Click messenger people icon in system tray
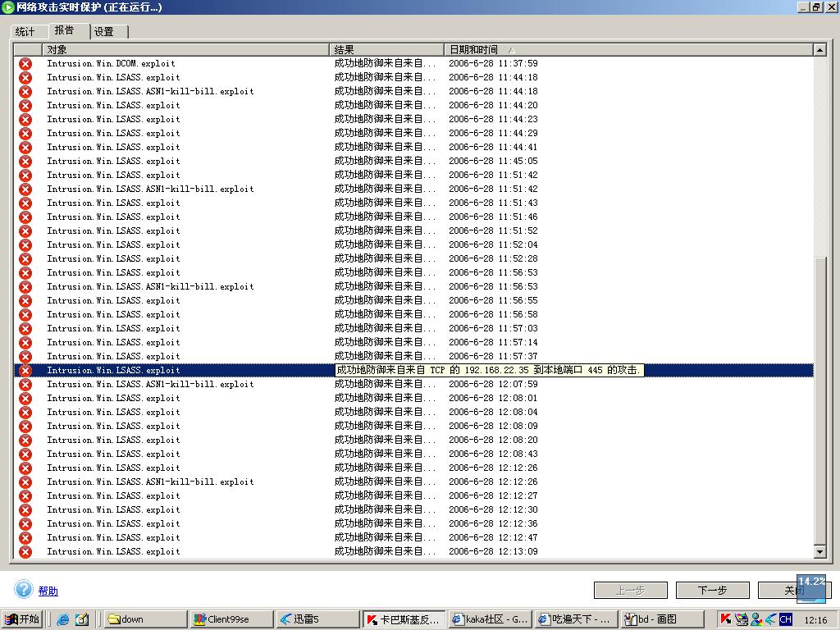Screen dimensions: 840x630 point(756,619)
